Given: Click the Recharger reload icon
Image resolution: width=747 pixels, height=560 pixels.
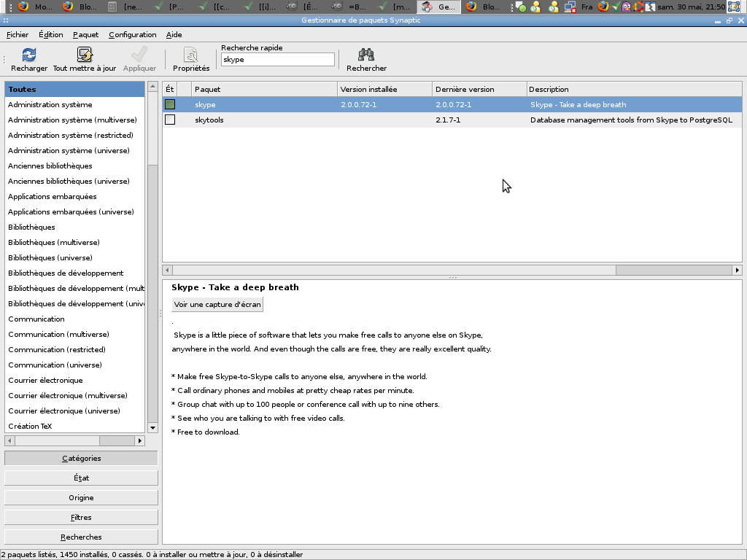Looking at the screenshot, I should click(x=29, y=55).
